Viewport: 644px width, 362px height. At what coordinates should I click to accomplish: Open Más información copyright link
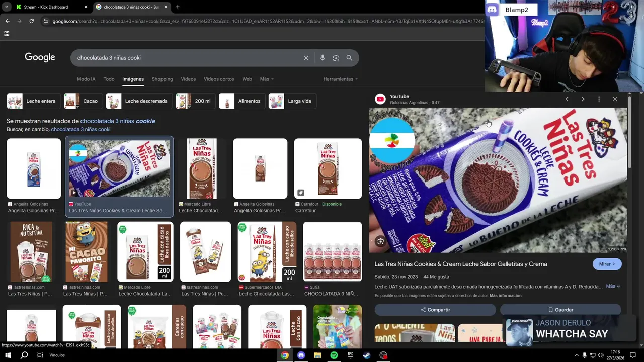(x=505, y=296)
